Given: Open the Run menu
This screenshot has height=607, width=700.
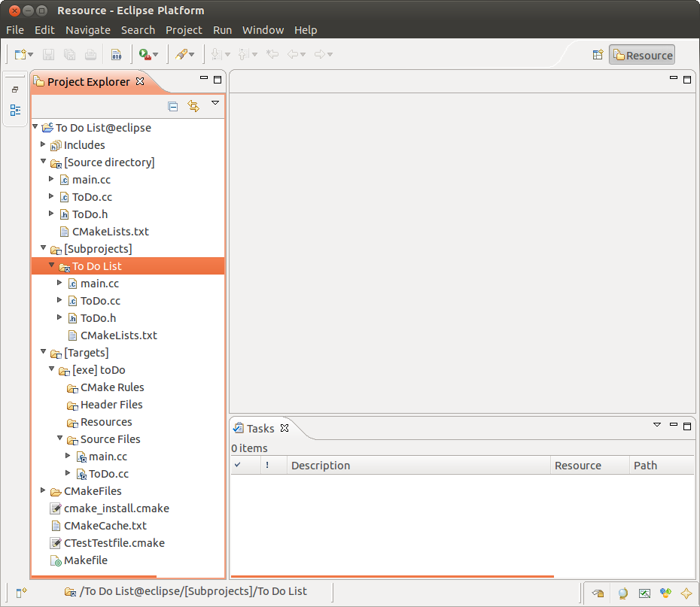Looking at the screenshot, I should tap(222, 30).
